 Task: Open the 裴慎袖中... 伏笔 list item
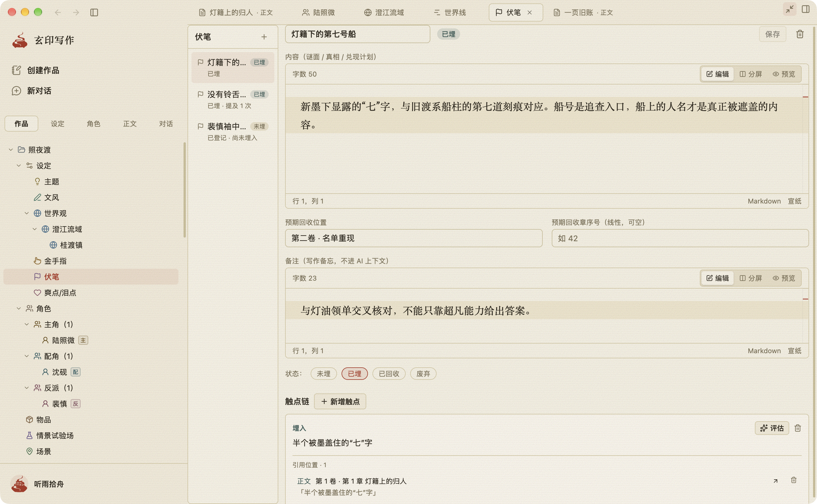point(233,132)
